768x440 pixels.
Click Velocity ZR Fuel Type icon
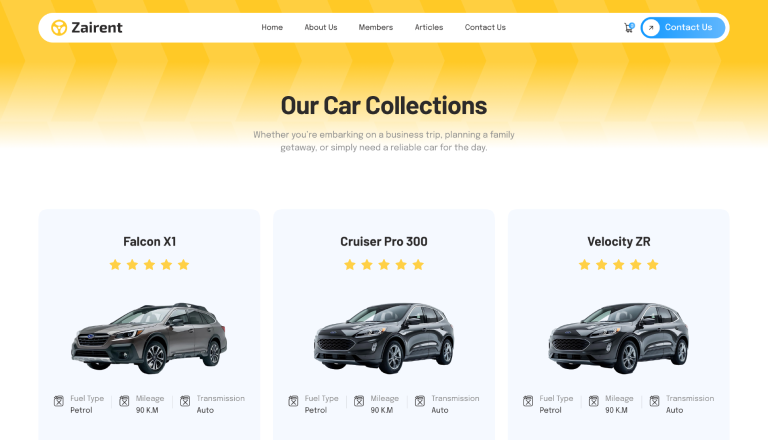(528, 401)
